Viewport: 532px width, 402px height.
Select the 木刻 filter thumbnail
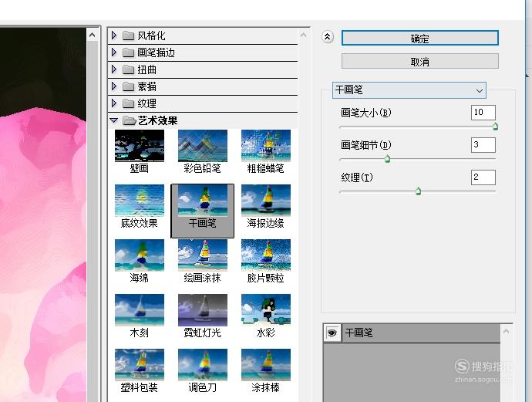click(x=140, y=310)
